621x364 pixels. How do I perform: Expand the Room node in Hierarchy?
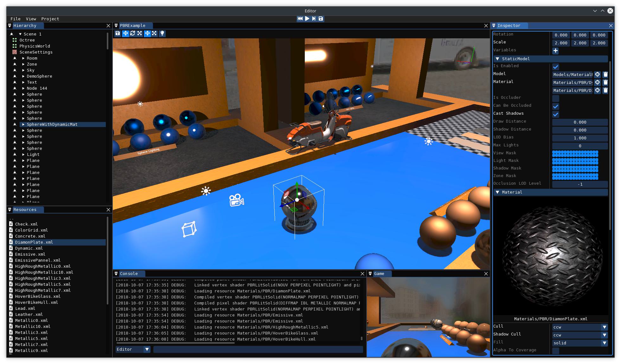pyautogui.click(x=23, y=58)
